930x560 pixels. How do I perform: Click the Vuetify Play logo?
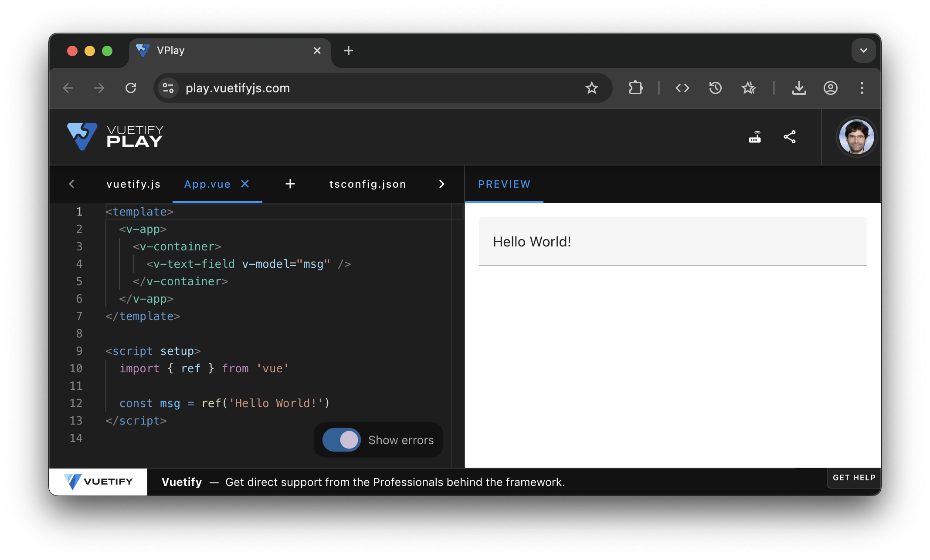coord(115,137)
